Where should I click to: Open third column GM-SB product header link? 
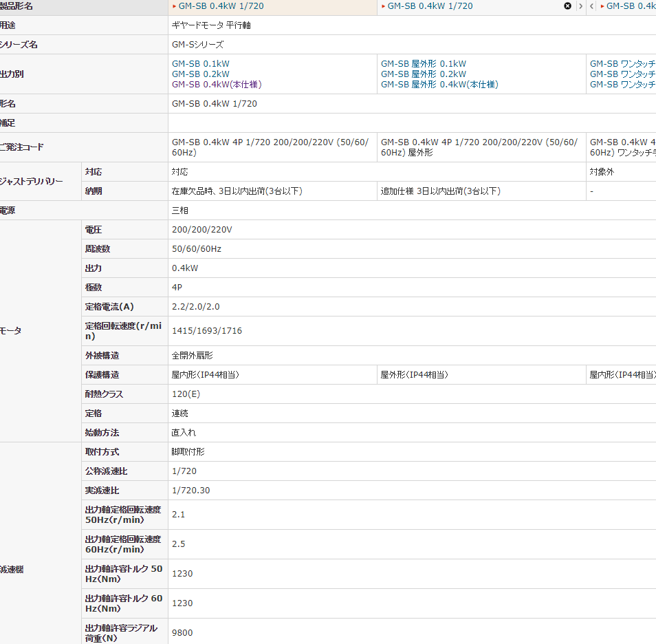630,6
